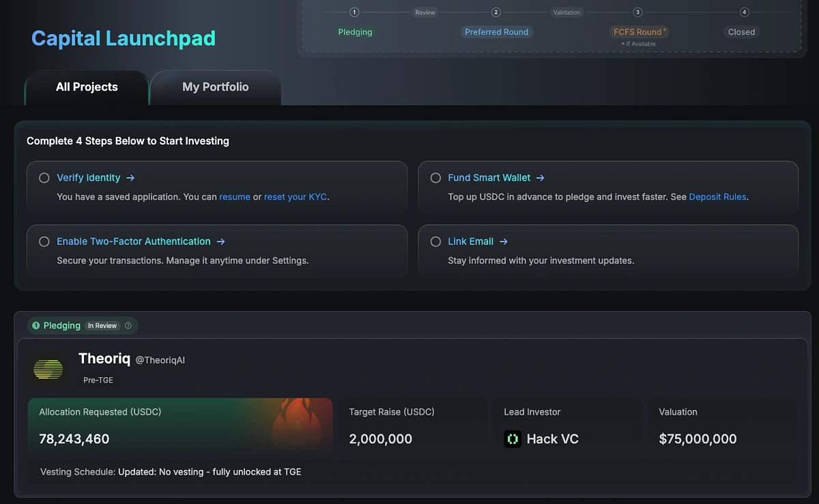The image size is (819, 504).
Task: Select step 1 circle in the progress stepper
Action: point(354,12)
